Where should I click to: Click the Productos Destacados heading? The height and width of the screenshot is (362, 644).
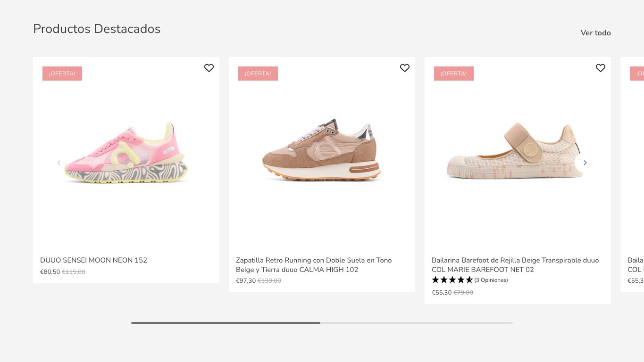(97, 29)
